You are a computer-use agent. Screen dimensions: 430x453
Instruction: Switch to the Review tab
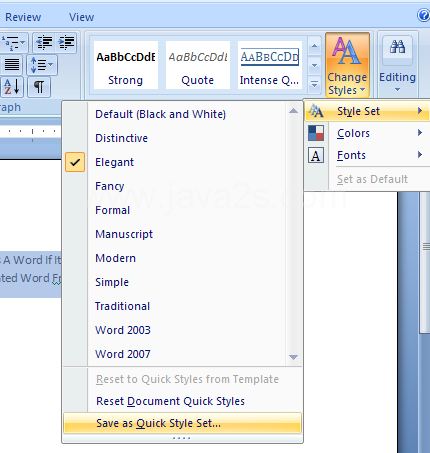pyautogui.click(x=23, y=17)
